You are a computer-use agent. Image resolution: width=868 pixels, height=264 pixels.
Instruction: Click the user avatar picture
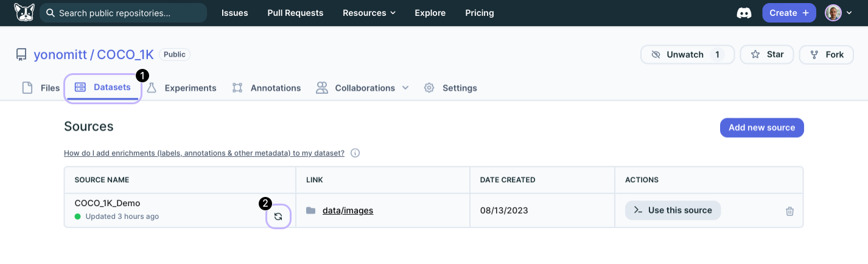[x=833, y=13]
